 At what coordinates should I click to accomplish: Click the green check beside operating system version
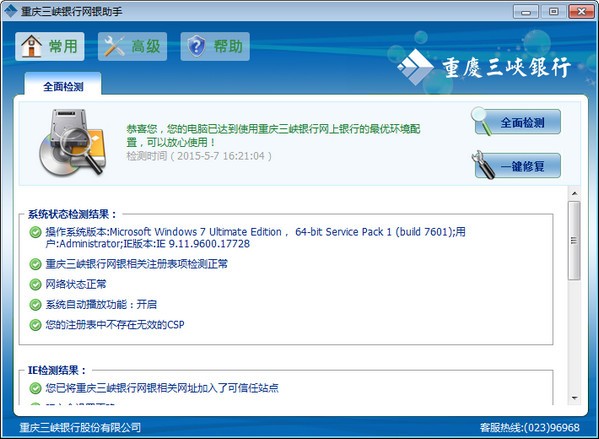click(x=36, y=232)
